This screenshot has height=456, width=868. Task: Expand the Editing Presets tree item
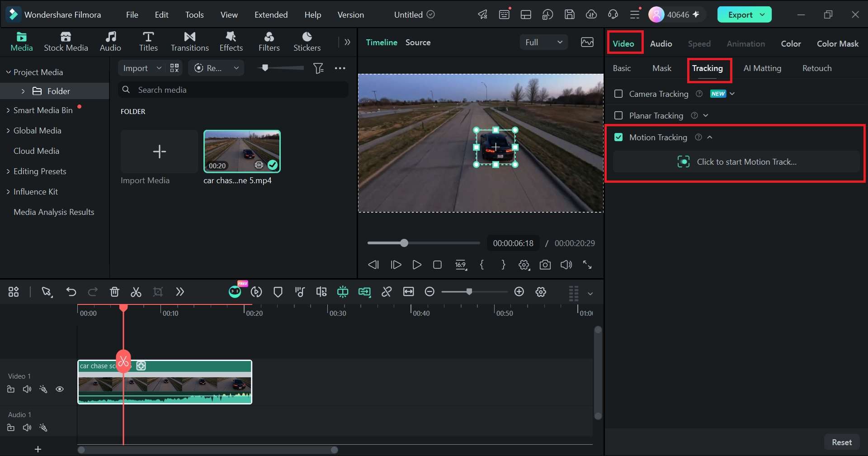click(8, 171)
